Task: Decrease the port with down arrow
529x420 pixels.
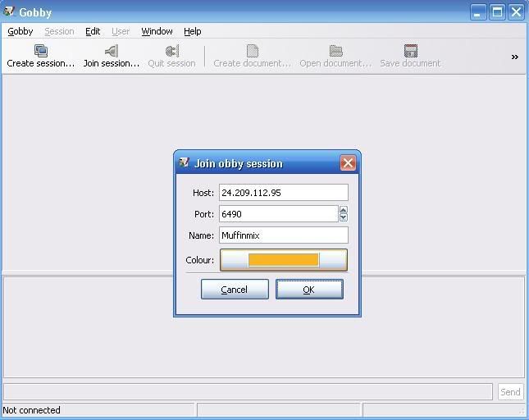Action: [343, 217]
